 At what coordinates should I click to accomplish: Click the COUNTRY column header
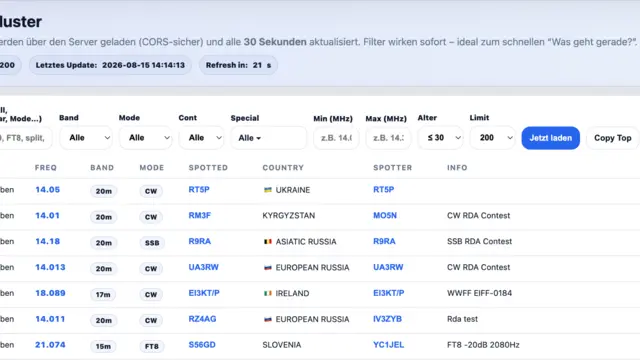click(283, 168)
